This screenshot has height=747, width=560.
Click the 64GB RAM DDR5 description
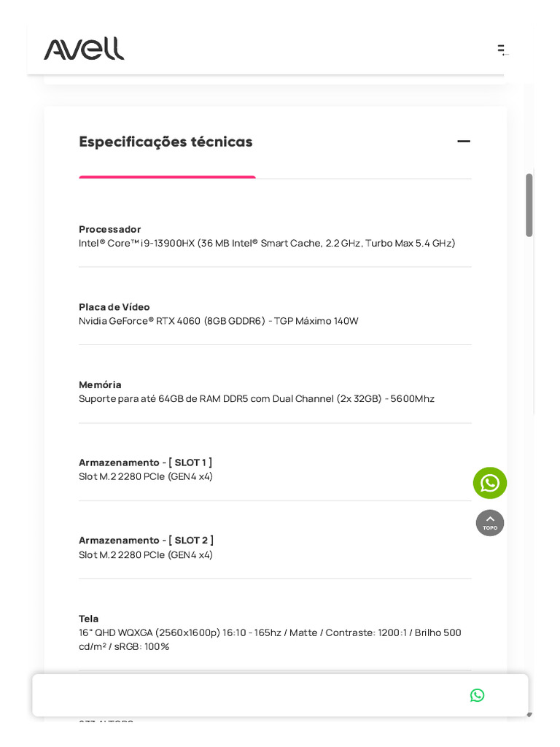click(x=257, y=398)
